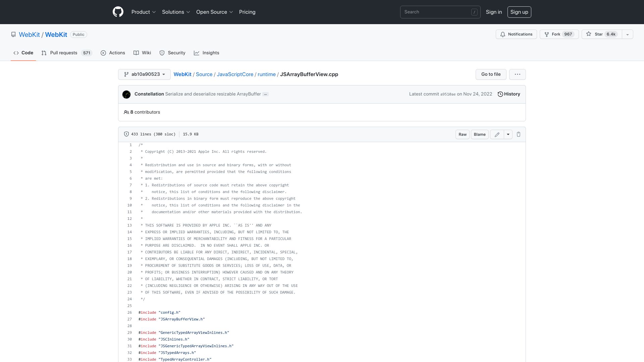The height and width of the screenshot is (362, 644).
Task: Click the Go to file button
Action: (491, 74)
